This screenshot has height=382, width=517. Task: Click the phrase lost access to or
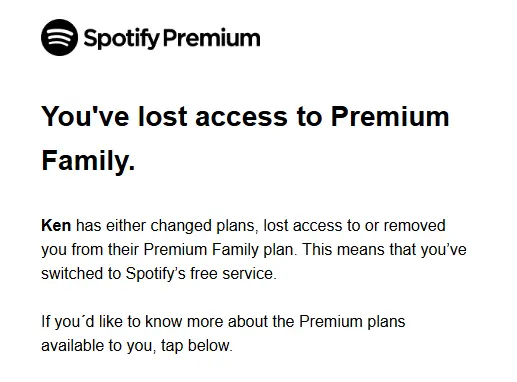(321, 226)
